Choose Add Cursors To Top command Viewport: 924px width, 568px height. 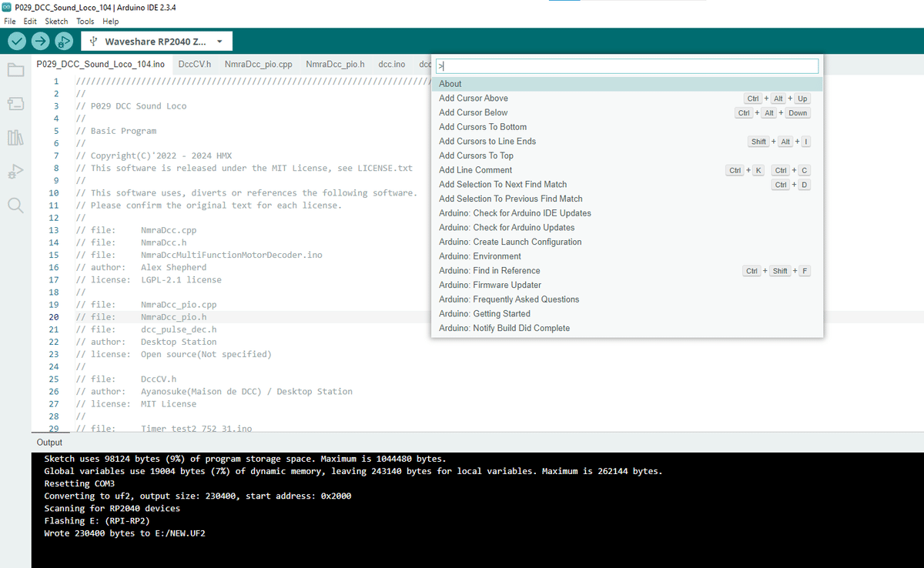tap(627, 155)
